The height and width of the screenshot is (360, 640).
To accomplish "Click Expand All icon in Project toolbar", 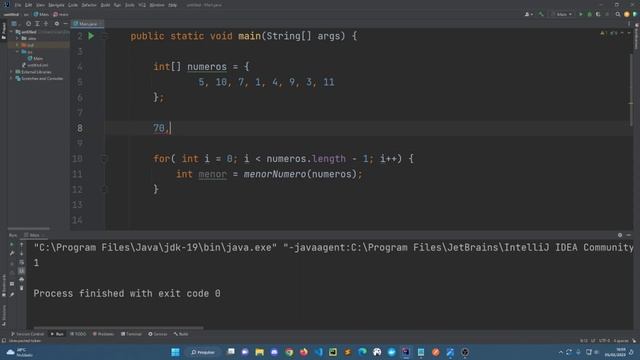I will (x=37, y=24).
